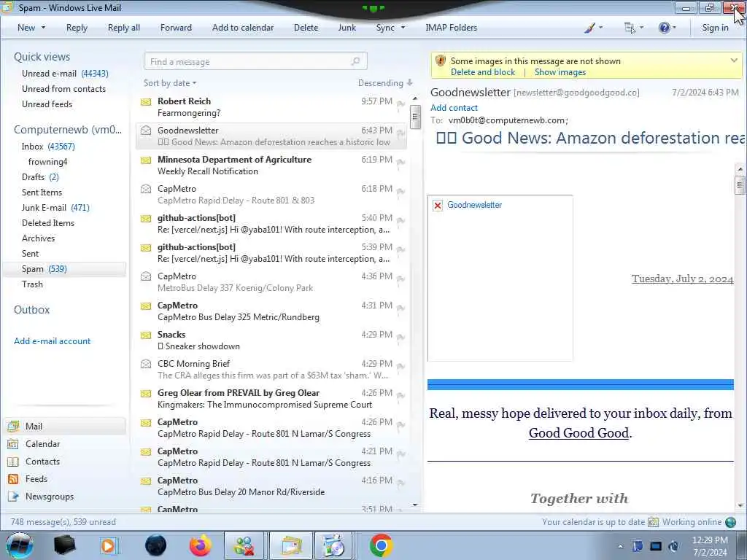This screenshot has height=560, width=747.
Task: Collapse the Quick views section
Action: (x=42, y=57)
